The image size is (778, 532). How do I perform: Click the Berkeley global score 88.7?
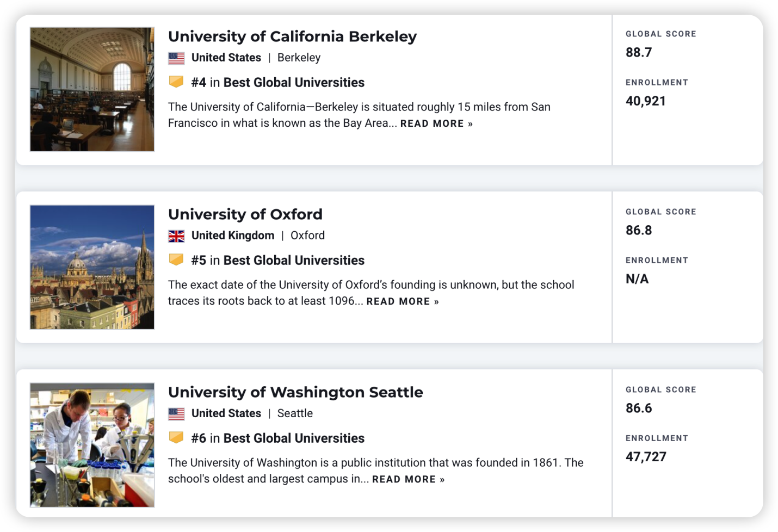pos(639,52)
